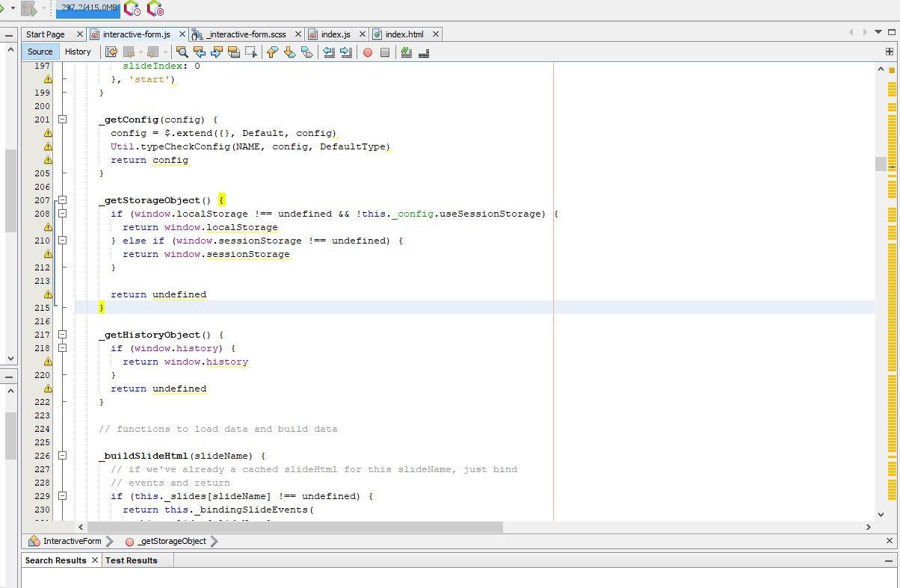Collapse the _getConfig code fold

(x=63, y=120)
